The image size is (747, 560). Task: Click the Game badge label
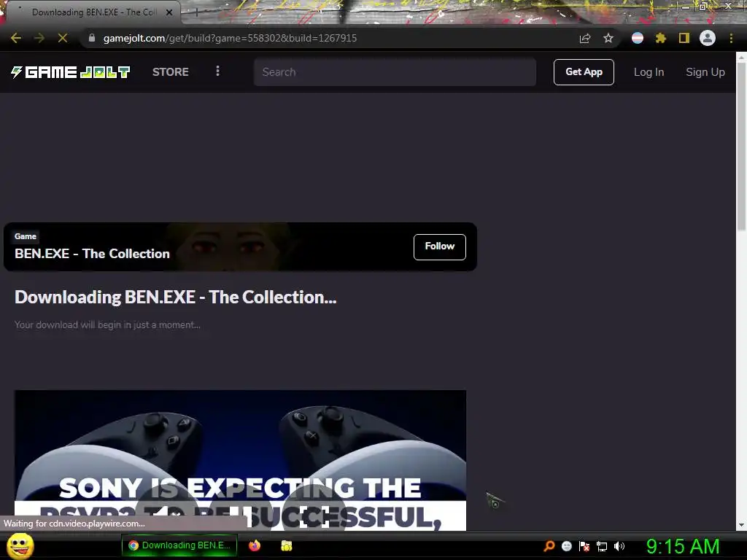(x=26, y=236)
